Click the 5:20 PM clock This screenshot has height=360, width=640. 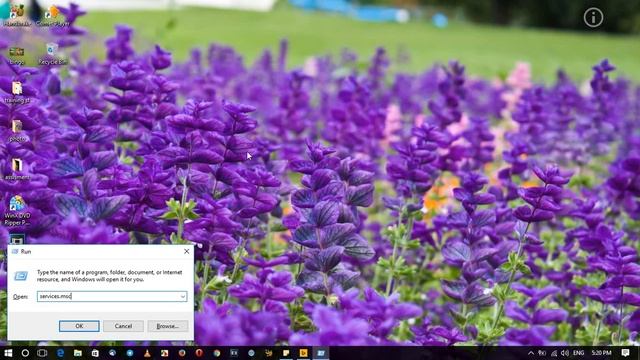tap(601, 353)
